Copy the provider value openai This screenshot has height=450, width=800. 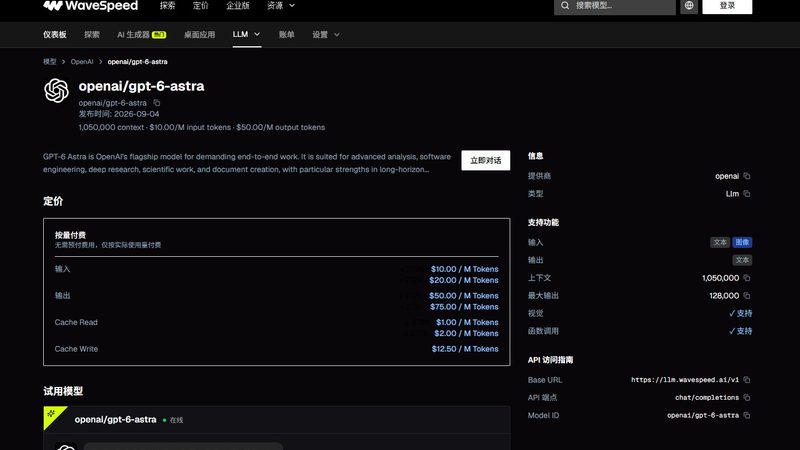(747, 176)
